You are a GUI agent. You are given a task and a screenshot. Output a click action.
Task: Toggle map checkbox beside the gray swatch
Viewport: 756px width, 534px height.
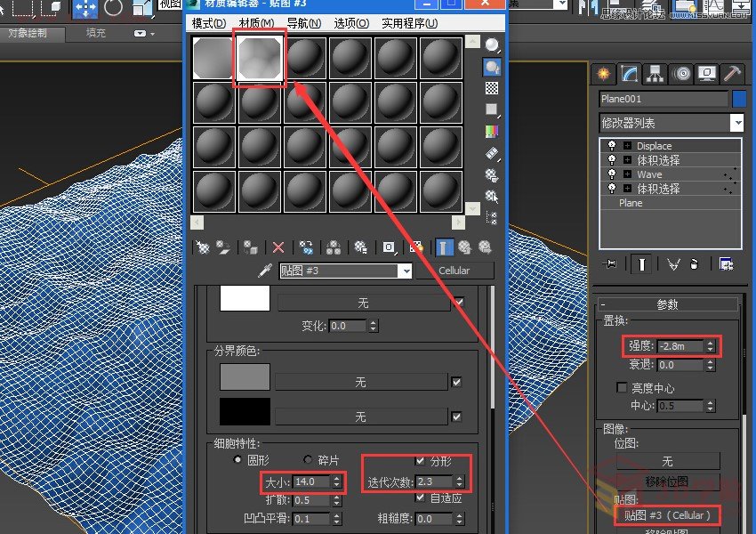coord(456,382)
